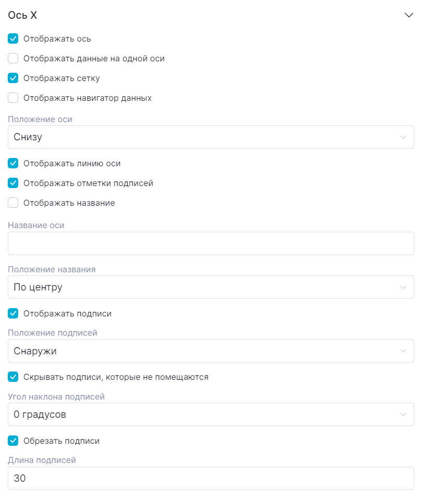Disable Обрезать подписи checkbox
The image size is (422, 504).
13,441
